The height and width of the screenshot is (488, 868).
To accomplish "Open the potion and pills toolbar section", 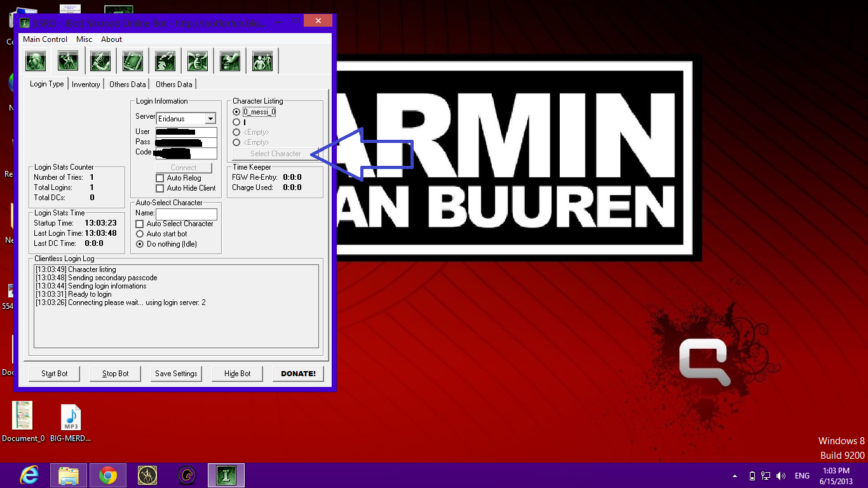I will [x=165, y=62].
